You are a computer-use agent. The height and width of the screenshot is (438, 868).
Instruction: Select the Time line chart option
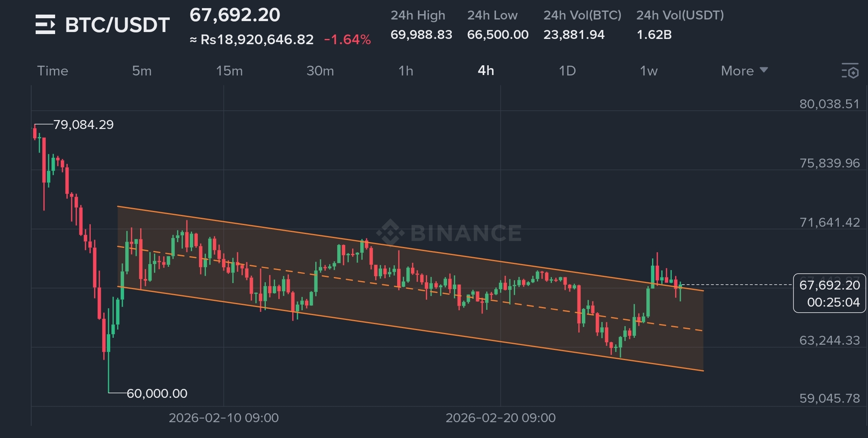click(x=53, y=71)
